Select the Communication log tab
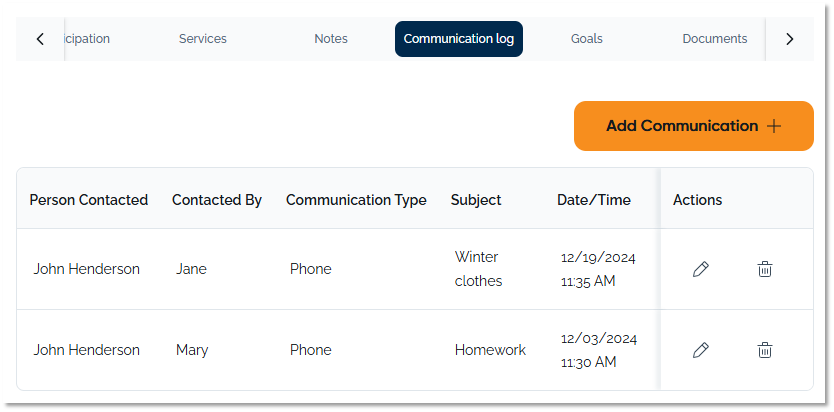This screenshot has width=834, height=412. click(459, 39)
